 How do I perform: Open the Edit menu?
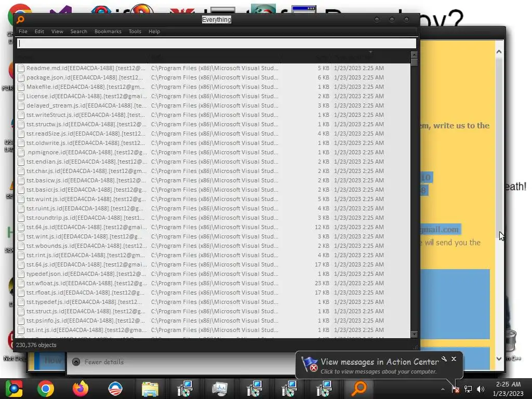[39, 32]
